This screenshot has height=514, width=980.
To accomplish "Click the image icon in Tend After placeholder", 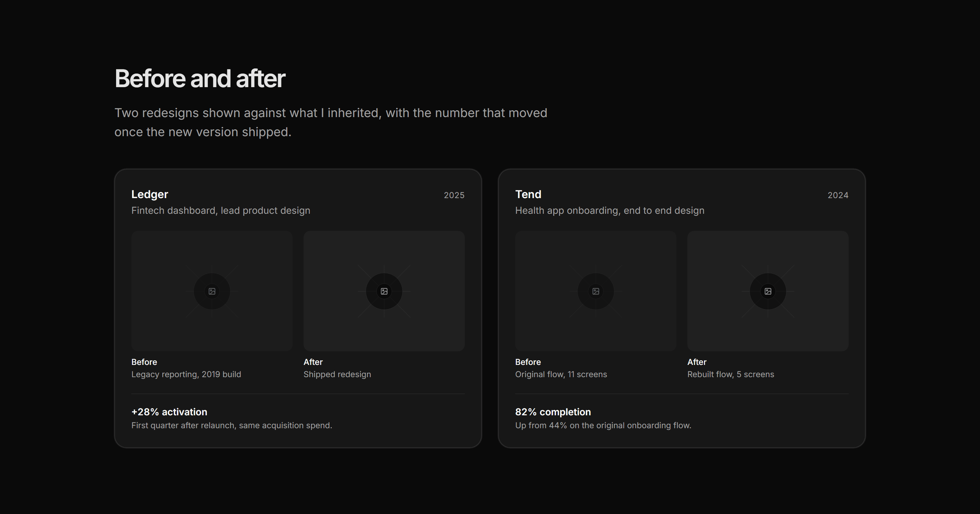I will pos(768,291).
